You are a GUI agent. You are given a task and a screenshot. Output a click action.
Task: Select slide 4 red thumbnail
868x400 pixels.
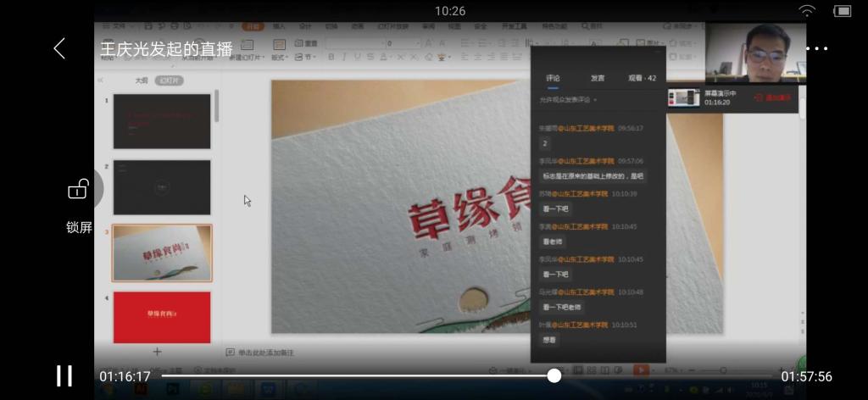click(162, 317)
